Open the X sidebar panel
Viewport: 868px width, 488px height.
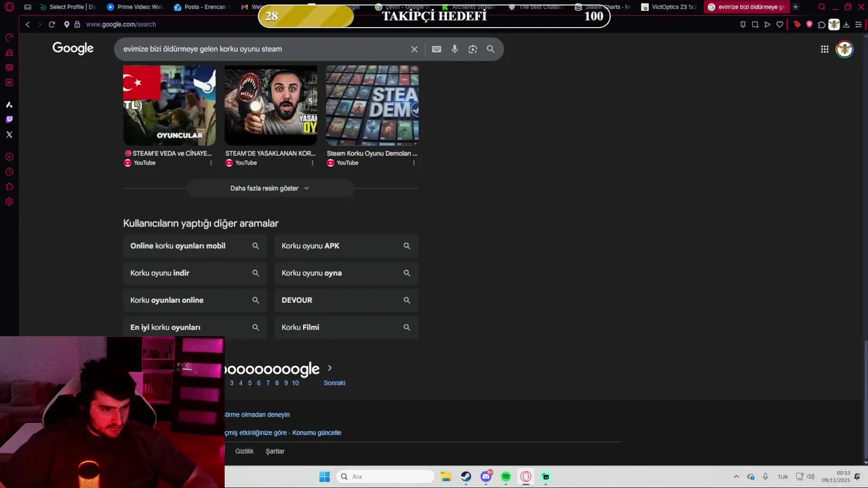[9, 134]
